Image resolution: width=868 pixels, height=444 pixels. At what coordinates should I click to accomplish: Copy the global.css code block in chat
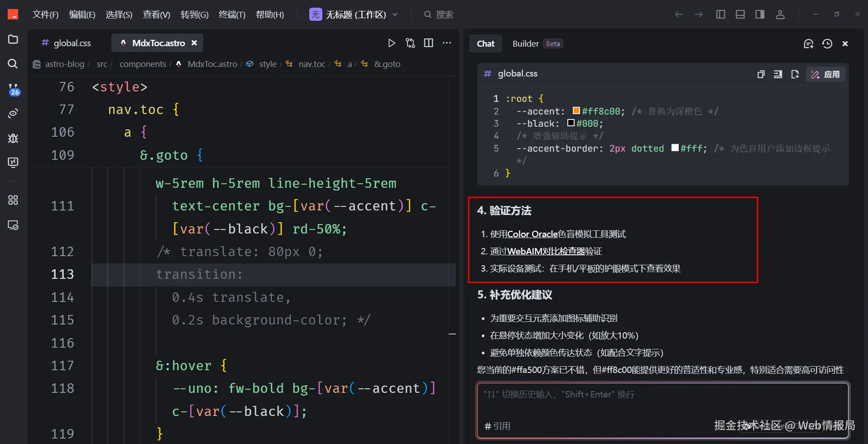click(x=761, y=74)
